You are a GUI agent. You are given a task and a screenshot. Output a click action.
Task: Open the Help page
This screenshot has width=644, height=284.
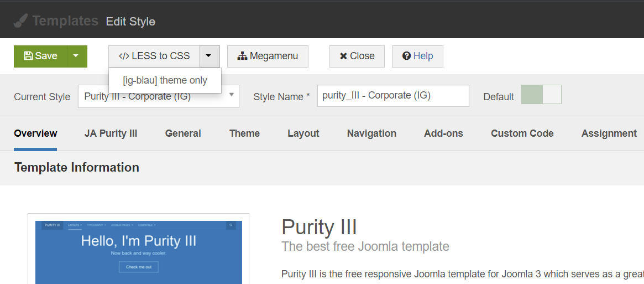[417, 56]
